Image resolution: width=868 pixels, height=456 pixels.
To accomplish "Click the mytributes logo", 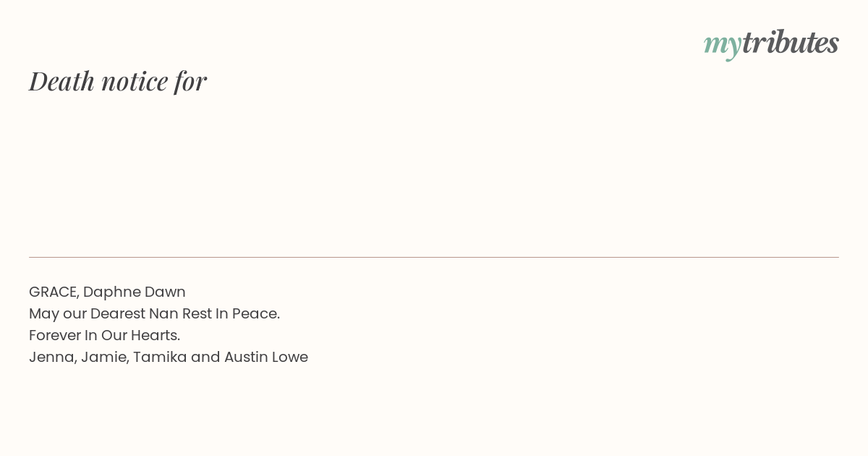I will (x=771, y=43).
